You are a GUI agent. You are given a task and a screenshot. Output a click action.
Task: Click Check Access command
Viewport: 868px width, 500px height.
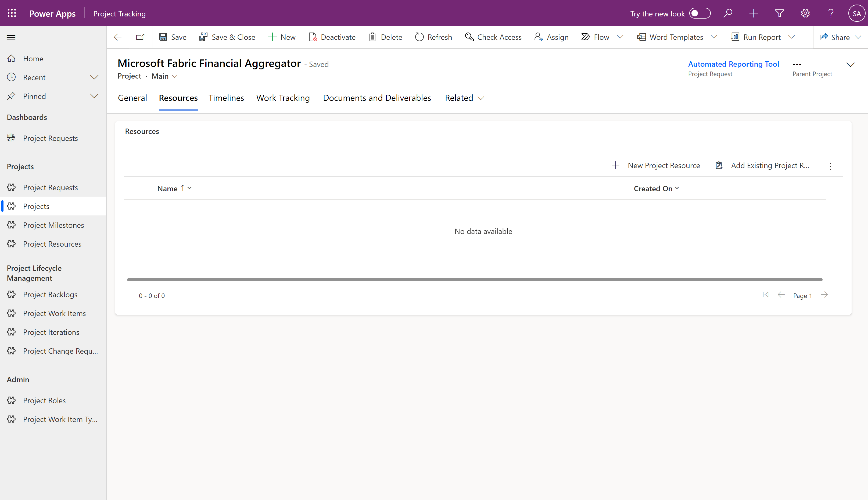coord(493,37)
